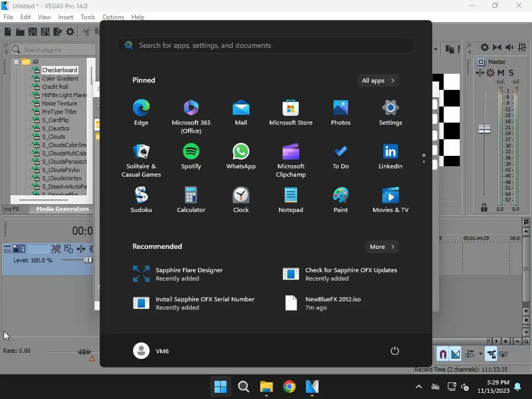Viewport: 532px width, 399px height.
Task: Click the VM6 user account button
Action: pos(151,351)
